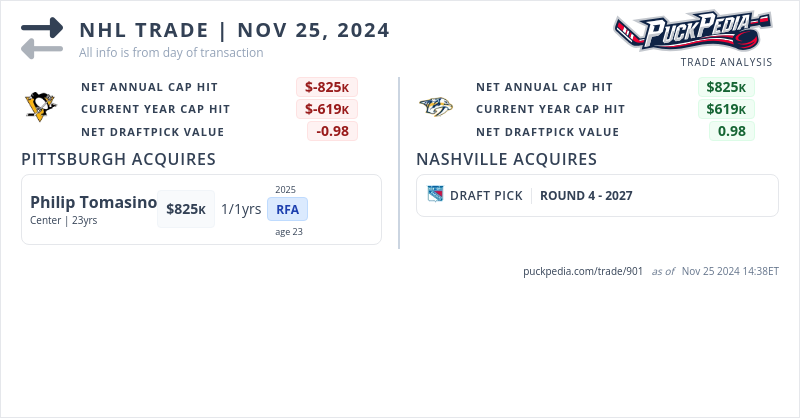The image size is (800, 418).
Task: Click the Round 4 - 2027 draft pick
Action: 586,195
